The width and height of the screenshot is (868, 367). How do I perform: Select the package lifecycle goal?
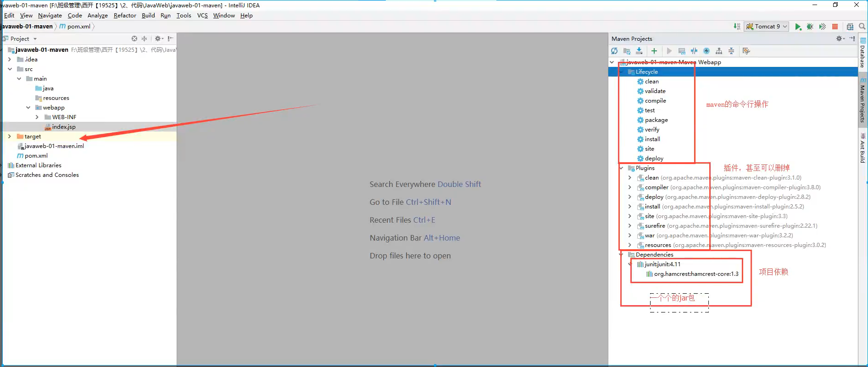click(656, 120)
